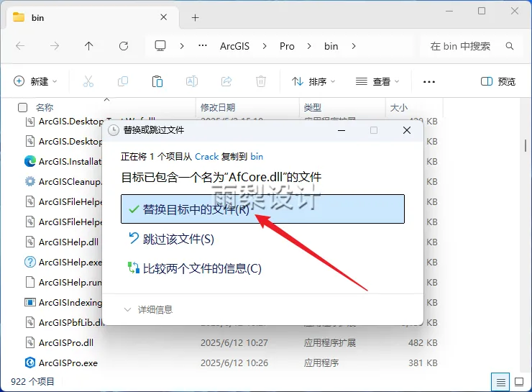
Task: Sort by the Size column header
Action: (x=399, y=108)
